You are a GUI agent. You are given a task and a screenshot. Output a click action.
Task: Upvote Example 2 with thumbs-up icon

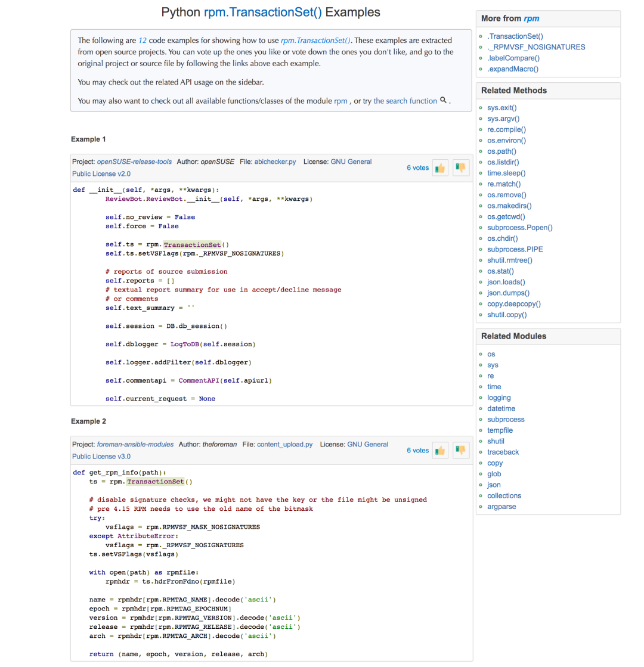(440, 451)
